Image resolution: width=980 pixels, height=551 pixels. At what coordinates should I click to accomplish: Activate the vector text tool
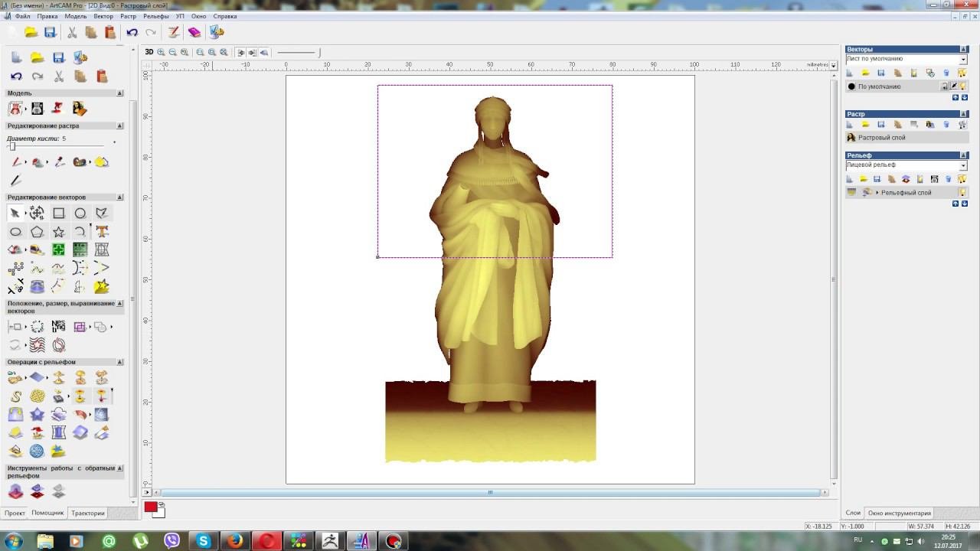(x=102, y=232)
